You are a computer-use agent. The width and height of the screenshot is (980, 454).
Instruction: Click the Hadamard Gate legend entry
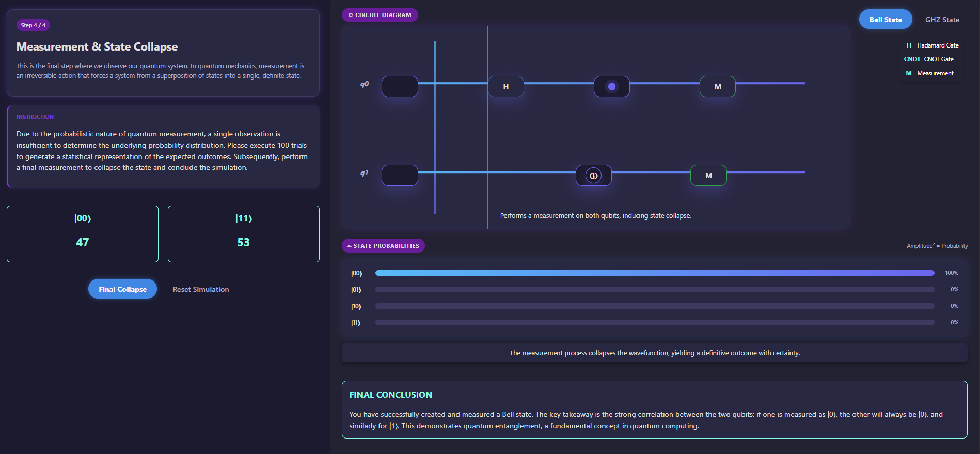[932, 45]
